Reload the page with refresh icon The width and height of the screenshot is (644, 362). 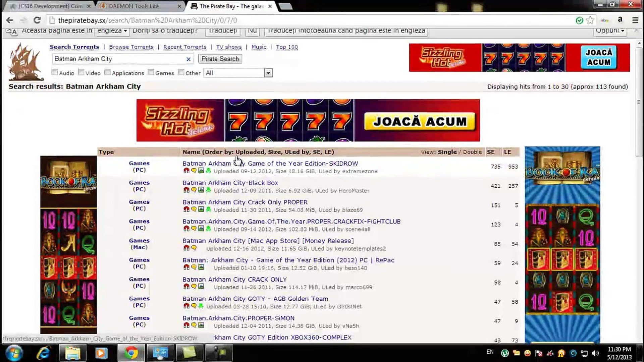[37, 20]
